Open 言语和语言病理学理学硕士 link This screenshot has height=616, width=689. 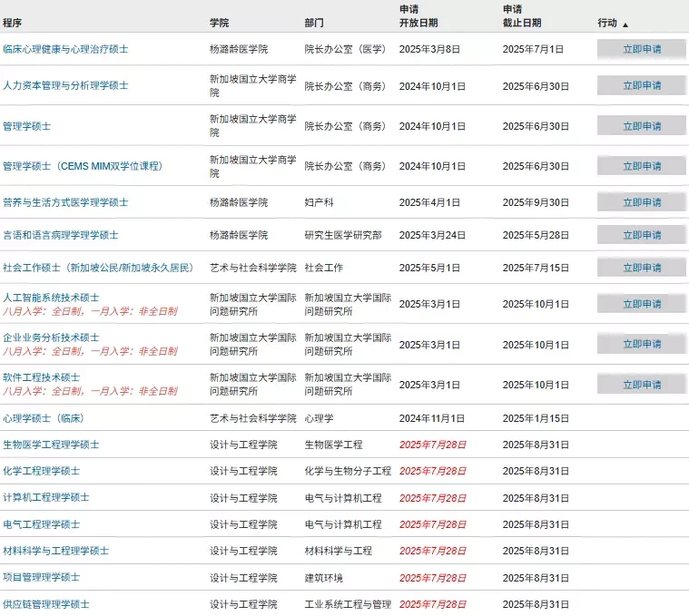click(x=61, y=235)
